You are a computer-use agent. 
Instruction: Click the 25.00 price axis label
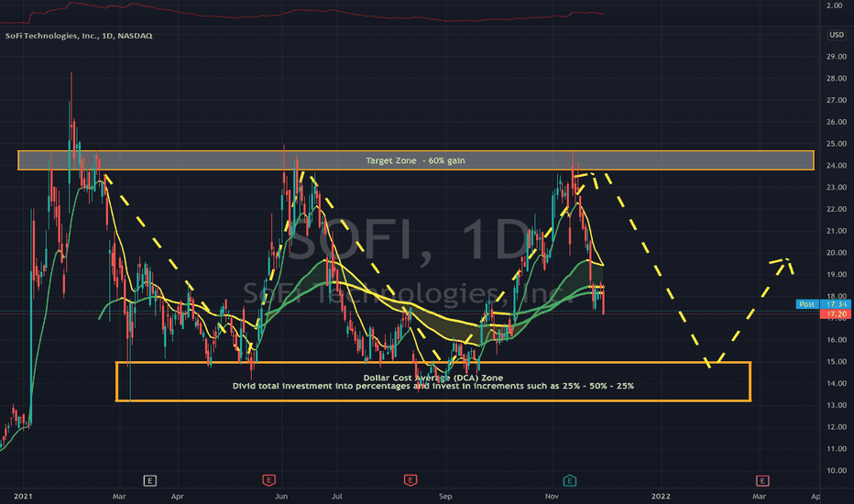tap(836, 144)
